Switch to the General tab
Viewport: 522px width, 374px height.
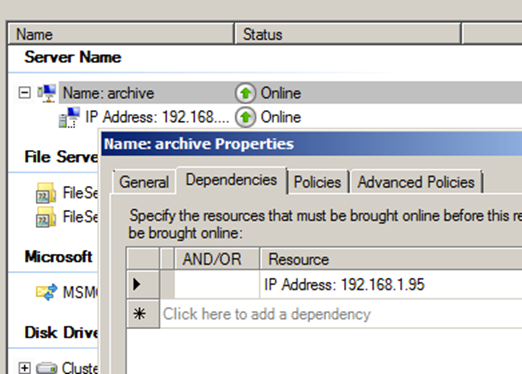point(144,182)
